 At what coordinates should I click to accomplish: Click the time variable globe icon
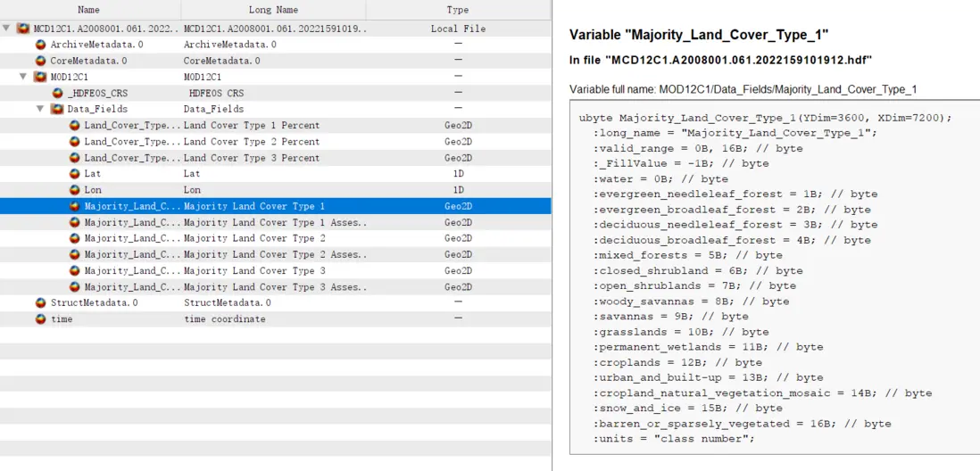tap(40, 318)
